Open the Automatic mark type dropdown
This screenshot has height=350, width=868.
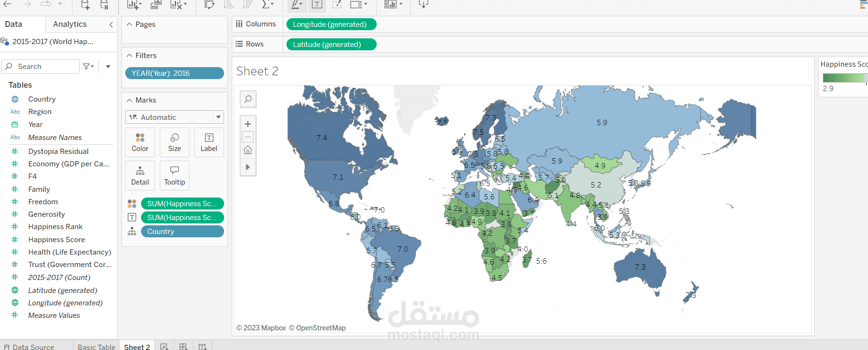[175, 117]
